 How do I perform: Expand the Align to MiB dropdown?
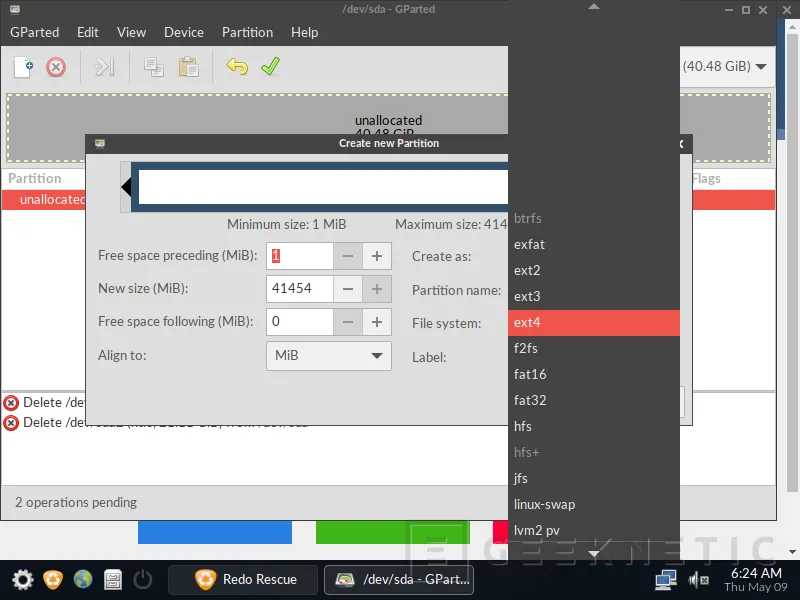(x=328, y=355)
